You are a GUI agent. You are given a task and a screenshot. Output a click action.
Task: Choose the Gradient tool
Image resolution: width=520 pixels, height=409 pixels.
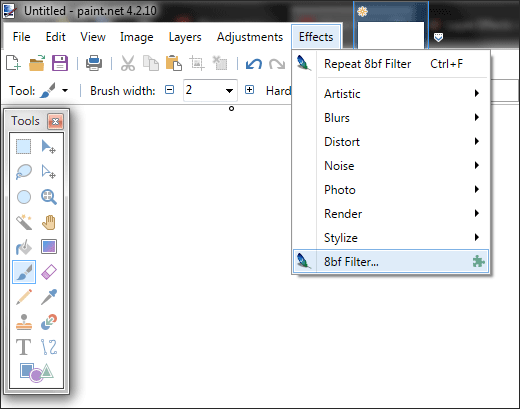(x=49, y=247)
